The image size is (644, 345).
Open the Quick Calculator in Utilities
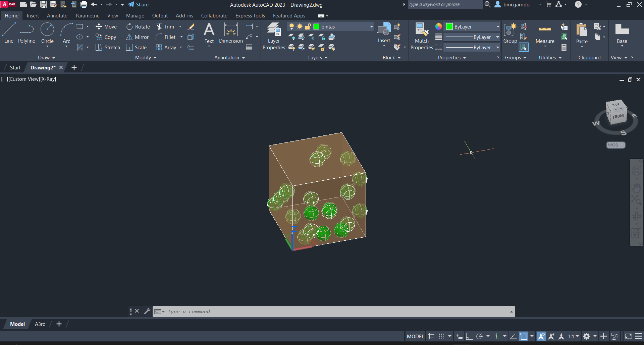(564, 48)
